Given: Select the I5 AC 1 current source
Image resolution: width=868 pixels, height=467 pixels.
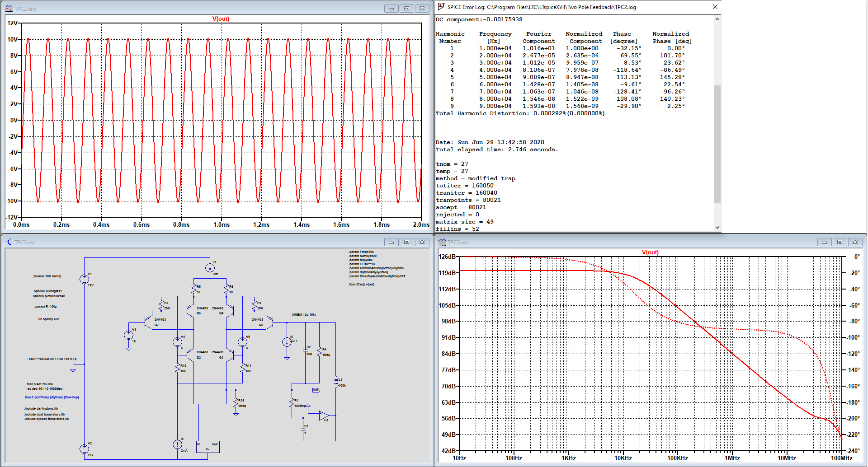Looking at the screenshot, I should (x=287, y=342).
